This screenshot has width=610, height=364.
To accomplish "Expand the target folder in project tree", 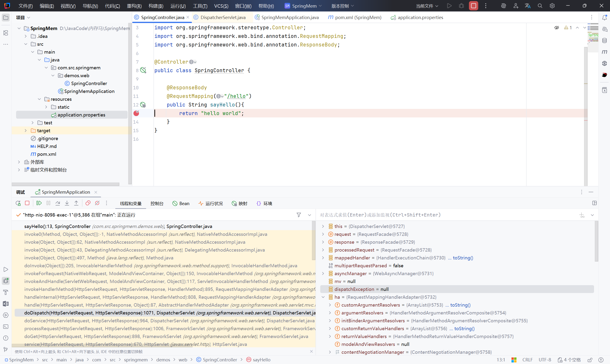I will (x=25, y=131).
